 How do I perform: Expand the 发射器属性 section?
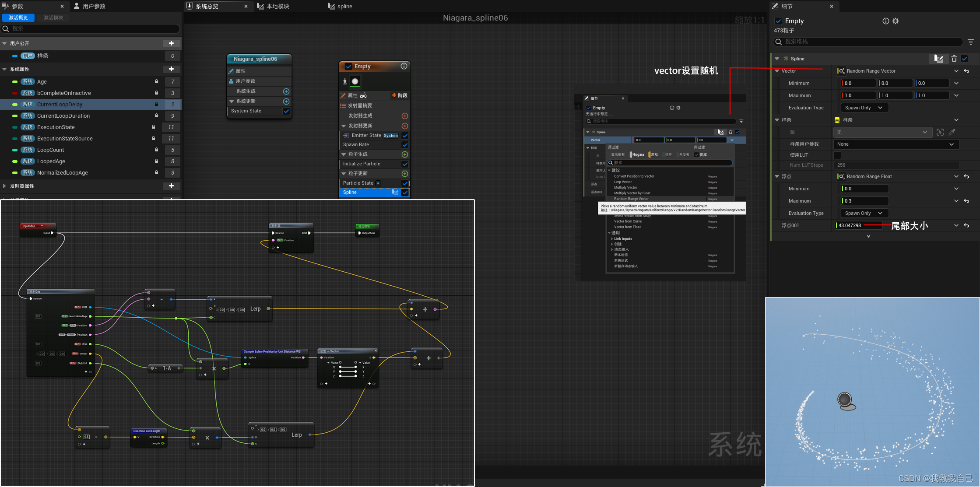pyautogui.click(x=4, y=186)
